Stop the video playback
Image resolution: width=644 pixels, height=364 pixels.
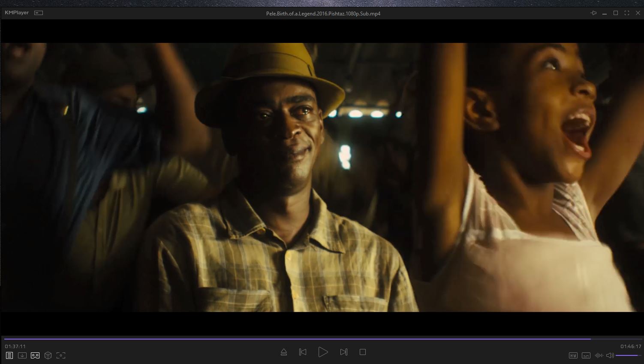(363, 352)
